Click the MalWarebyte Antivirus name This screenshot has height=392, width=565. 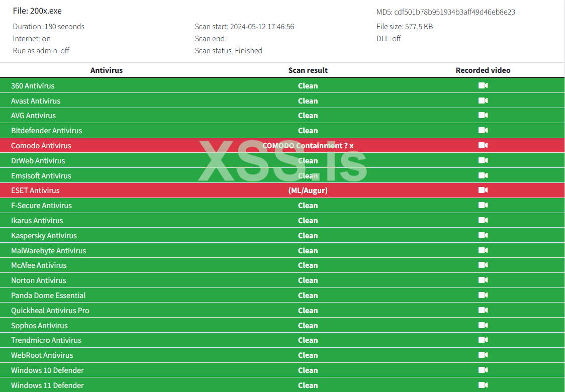(49, 251)
